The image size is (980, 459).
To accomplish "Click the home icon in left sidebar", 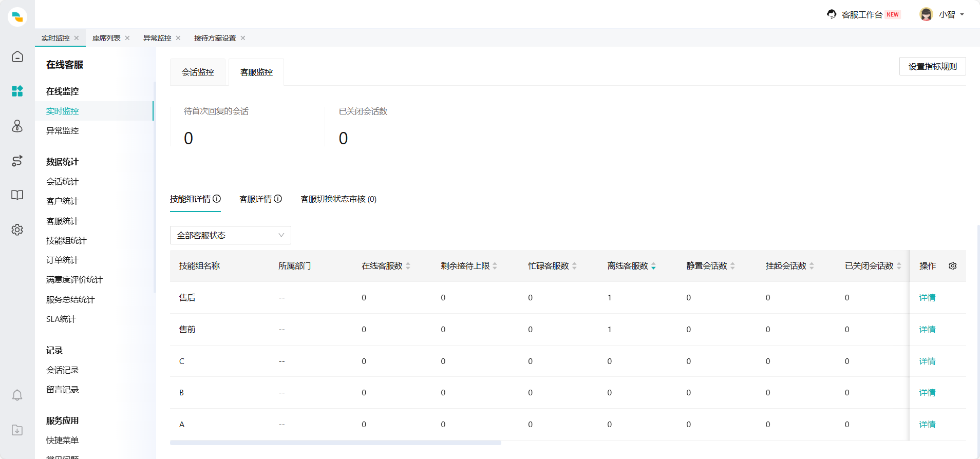I will 17,56.
